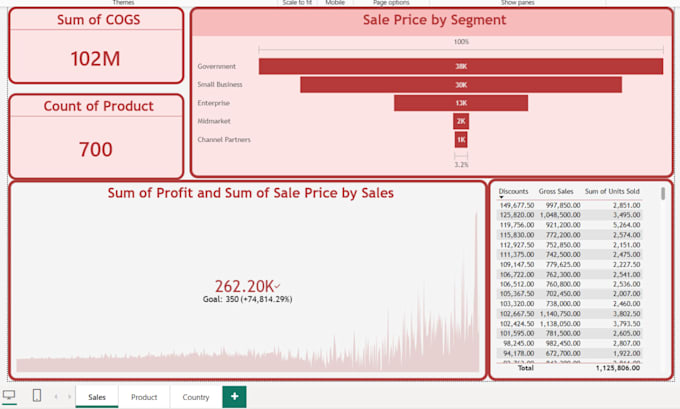Select the KPI checkmark indicator beside 262.20K
The width and height of the screenshot is (680, 409).
tap(277, 286)
